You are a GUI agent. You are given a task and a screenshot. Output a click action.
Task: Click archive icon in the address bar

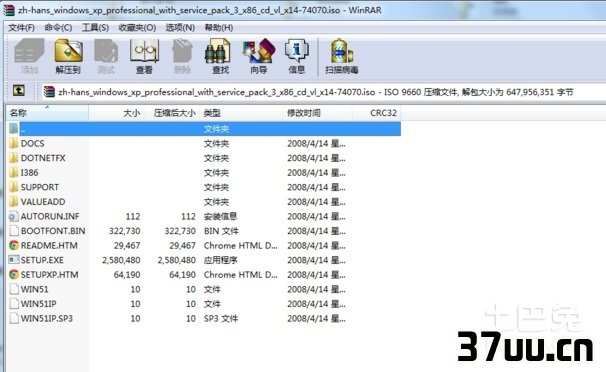[49, 92]
